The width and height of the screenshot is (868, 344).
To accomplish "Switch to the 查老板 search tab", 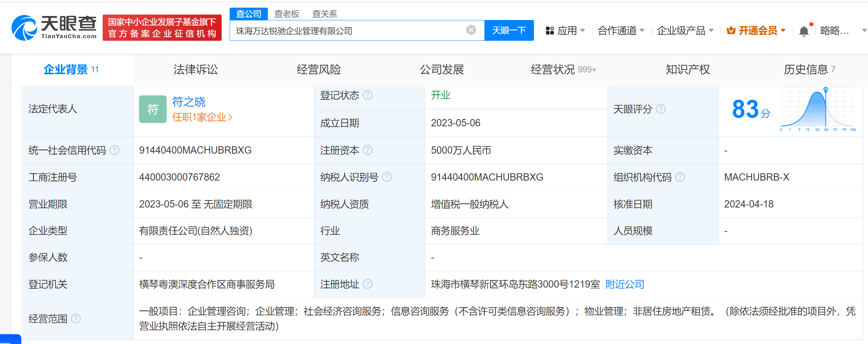I will [287, 14].
